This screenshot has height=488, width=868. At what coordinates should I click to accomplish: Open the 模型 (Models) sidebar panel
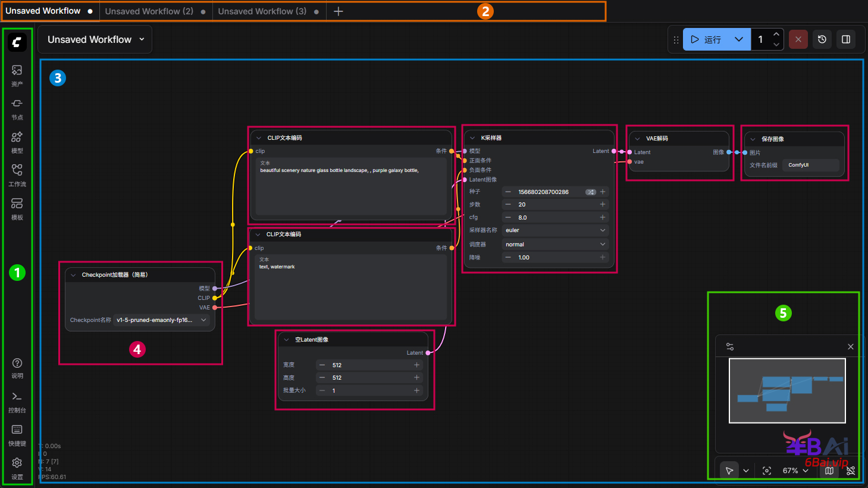point(17,142)
